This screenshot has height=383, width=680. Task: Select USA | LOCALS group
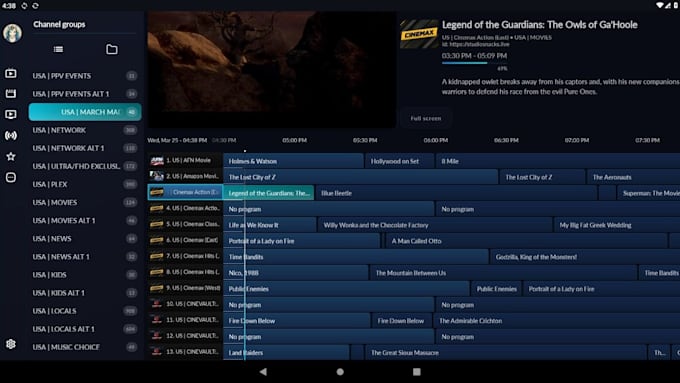pyautogui.click(x=85, y=311)
